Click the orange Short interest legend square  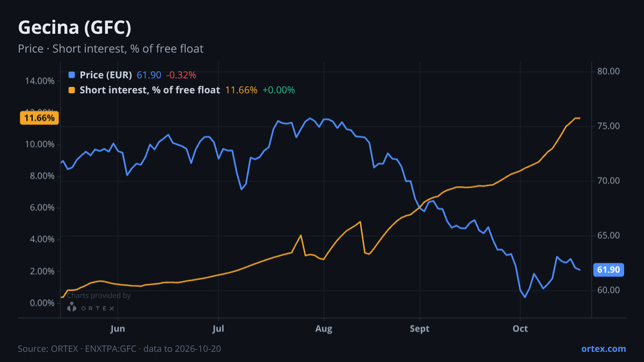tap(72, 90)
